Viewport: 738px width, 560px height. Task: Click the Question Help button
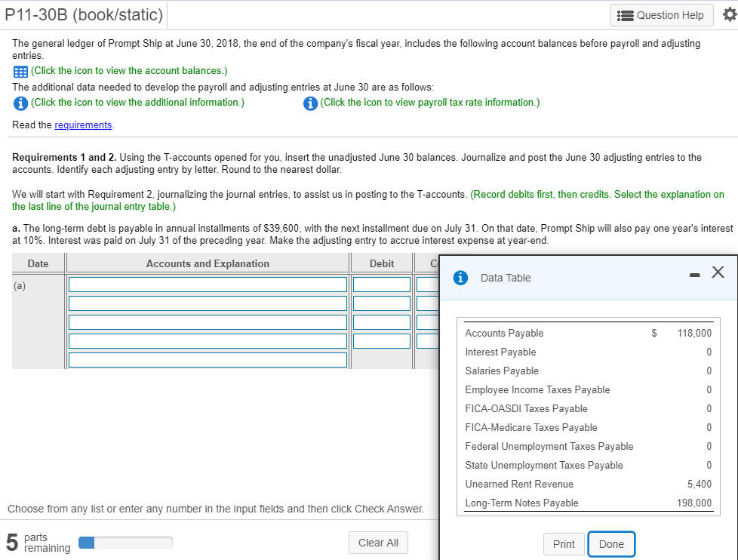pyautogui.click(x=661, y=15)
